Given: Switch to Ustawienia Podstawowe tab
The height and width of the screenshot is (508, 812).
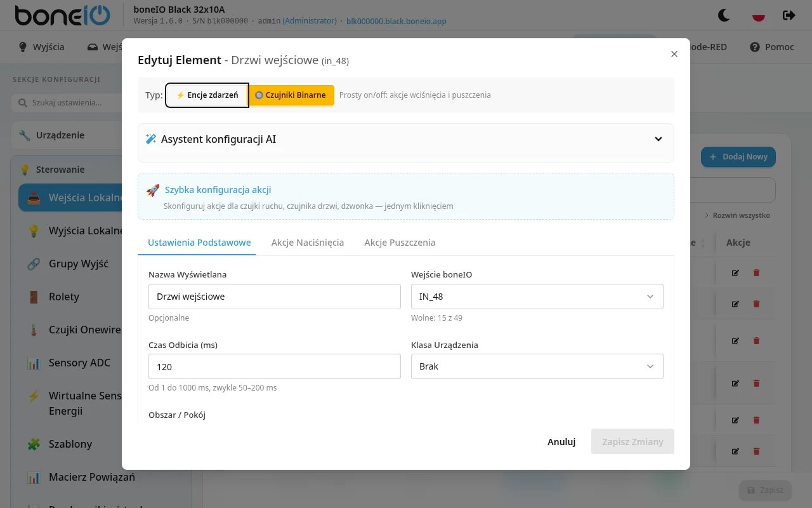Looking at the screenshot, I should tap(199, 243).
